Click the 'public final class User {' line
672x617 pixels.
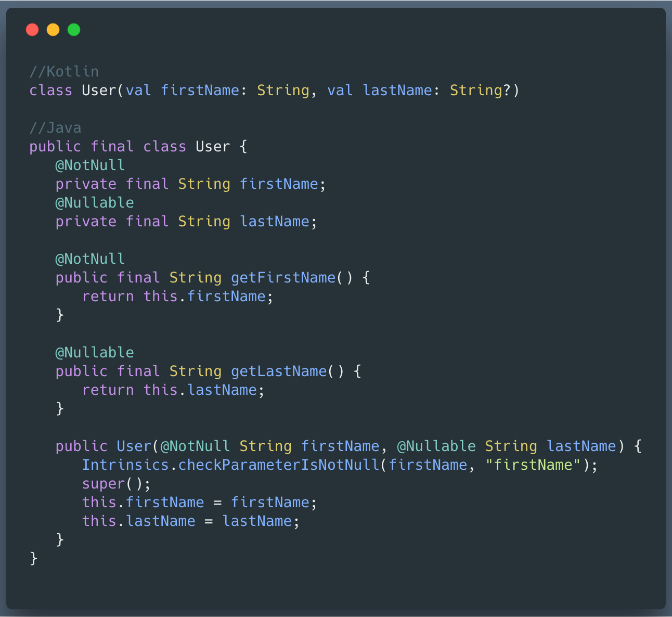point(138,147)
